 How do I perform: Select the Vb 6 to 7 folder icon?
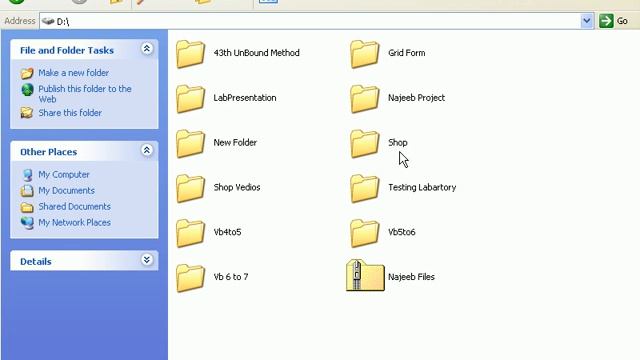(190, 278)
